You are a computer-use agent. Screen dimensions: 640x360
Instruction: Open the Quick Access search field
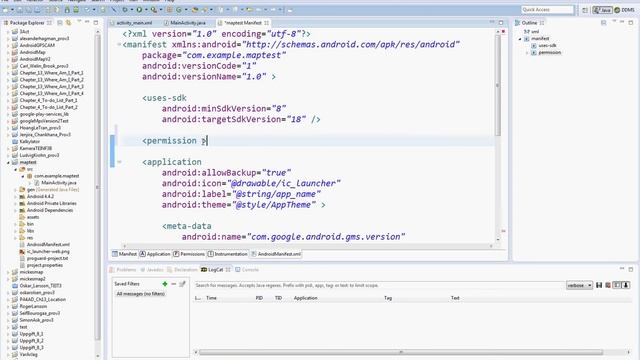click(x=547, y=9)
